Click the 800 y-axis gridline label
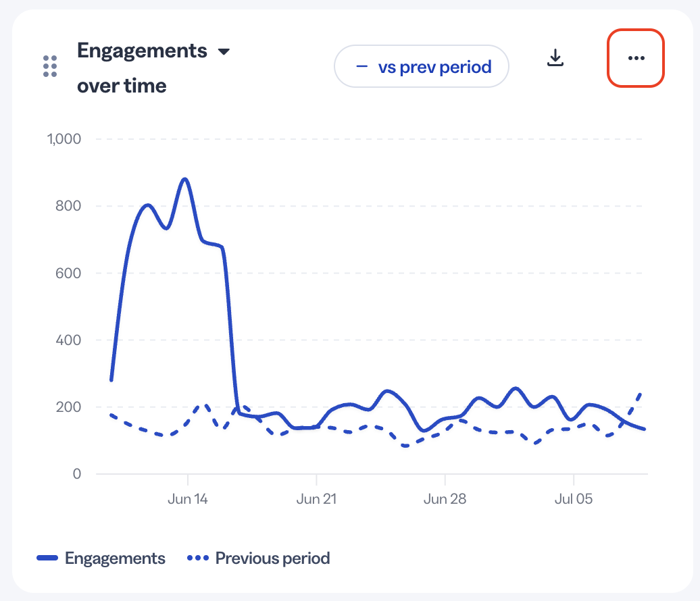Viewport: 700px width, 601px height. click(68, 206)
